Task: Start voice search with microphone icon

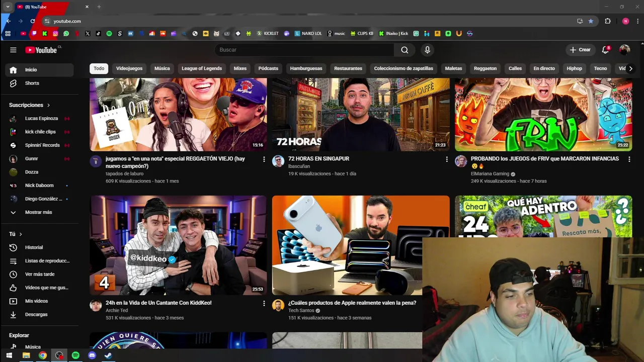Action: click(427, 50)
